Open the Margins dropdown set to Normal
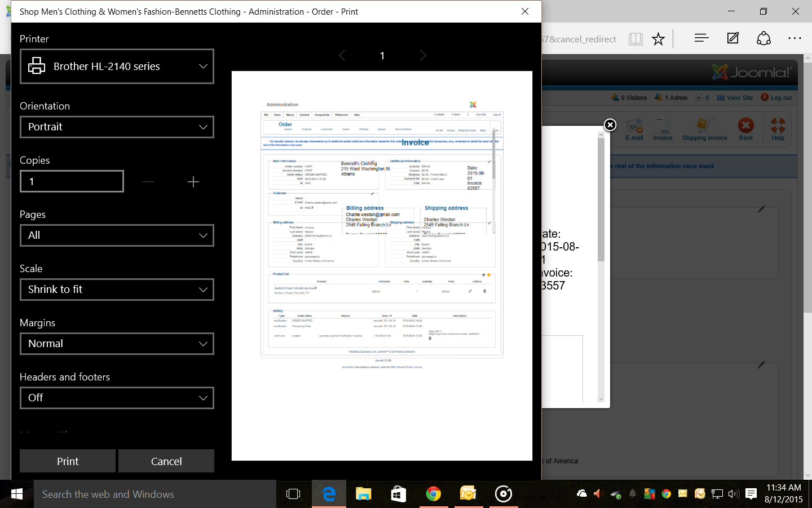Image resolution: width=812 pixels, height=508 pixels. click(x=117, y=344)
